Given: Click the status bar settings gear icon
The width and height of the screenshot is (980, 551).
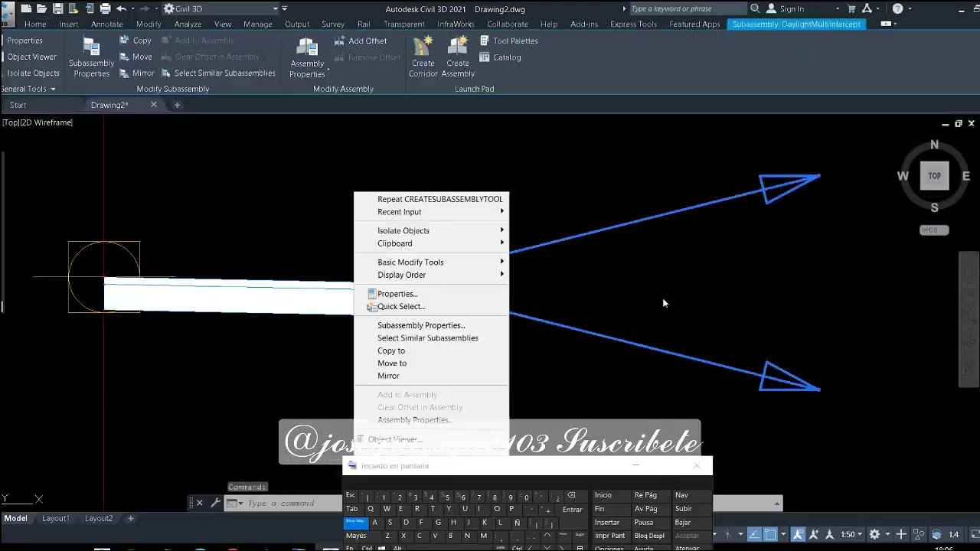Looking at the screenshot, I should point(874,534).
